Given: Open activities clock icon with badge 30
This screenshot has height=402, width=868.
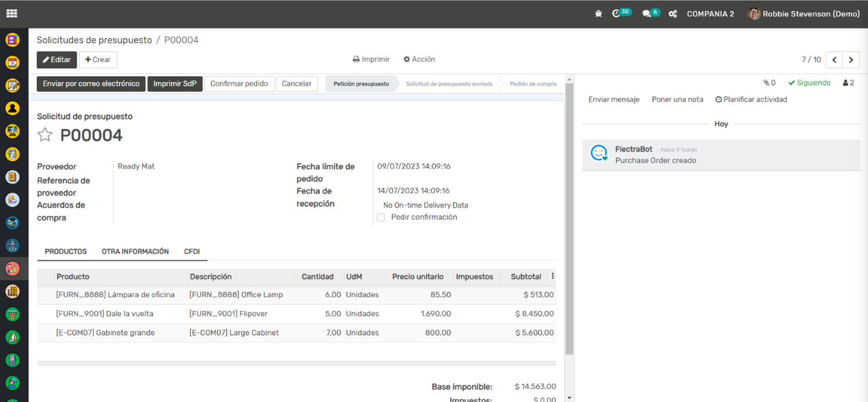Looking at the screenshot, I should pos(616,14).
